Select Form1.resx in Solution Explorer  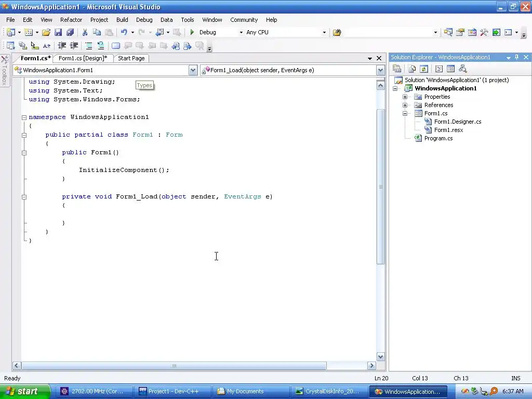[448, 130]
